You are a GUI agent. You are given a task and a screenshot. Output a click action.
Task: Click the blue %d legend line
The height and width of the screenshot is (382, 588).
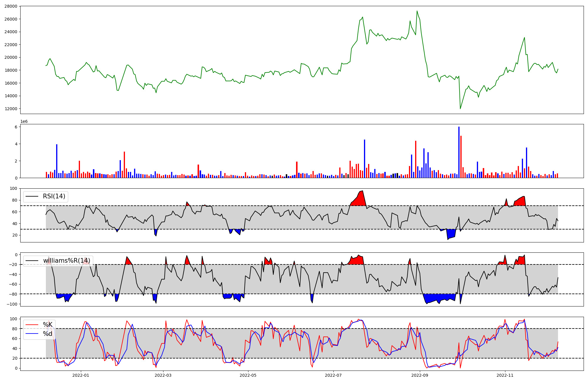point(32,334)
